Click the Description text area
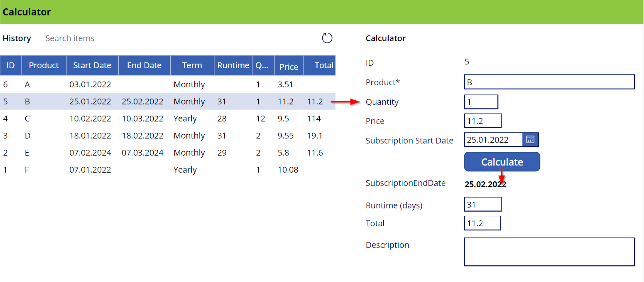Image resolution: width=644 pixels, height=282 pixels. 549,252
